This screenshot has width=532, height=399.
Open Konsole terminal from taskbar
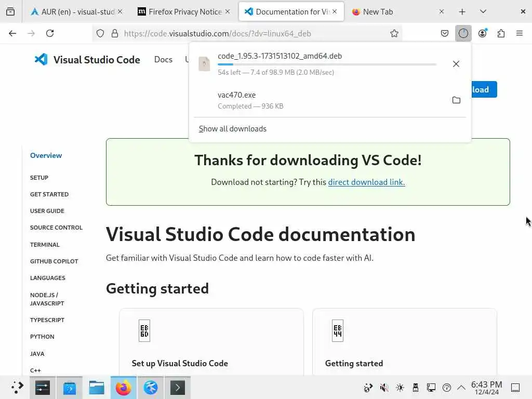click(178, 388)
